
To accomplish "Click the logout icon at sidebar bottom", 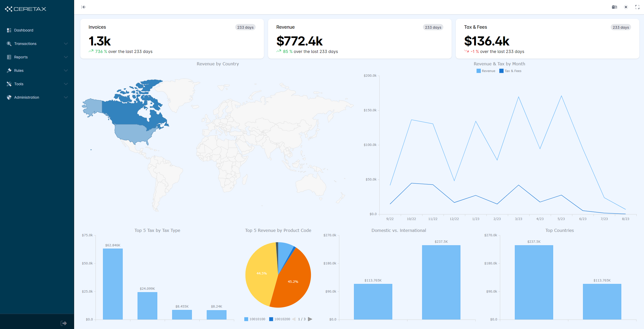I will pyautogui.click(x=64, y=323).
